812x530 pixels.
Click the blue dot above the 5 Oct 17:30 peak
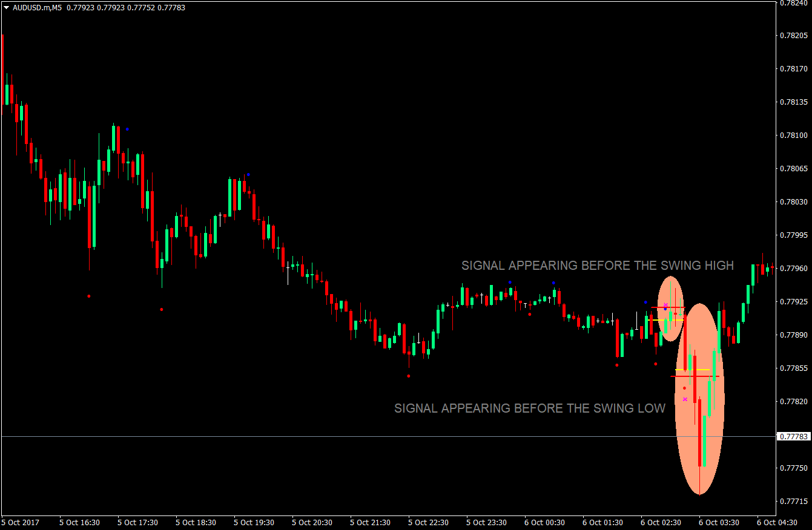(x=127, y=129)
